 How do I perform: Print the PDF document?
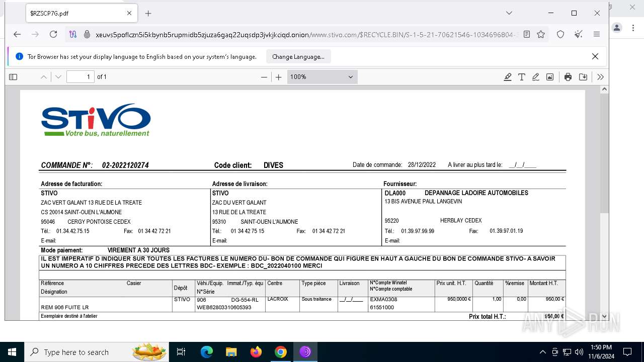(x=568, y=77)
